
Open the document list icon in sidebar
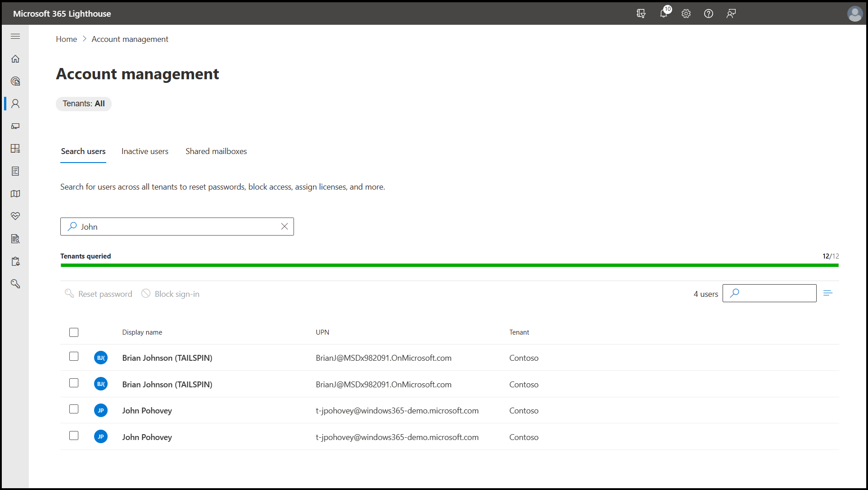(x=15, y=171)
